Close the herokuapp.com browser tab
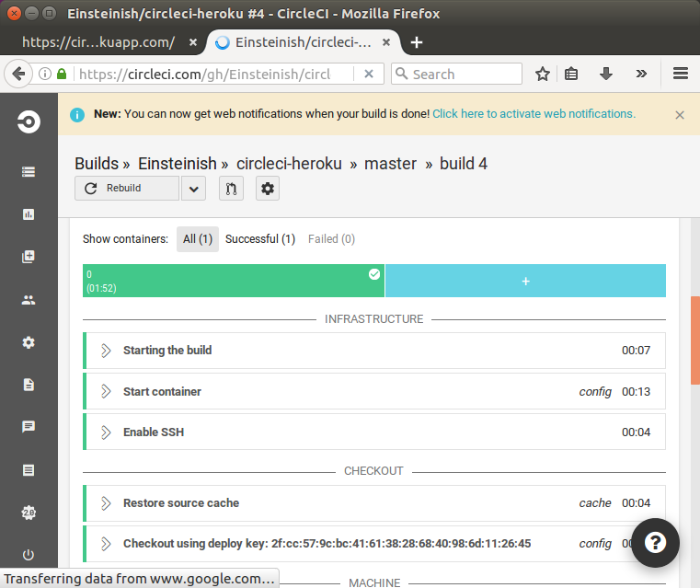Image resolution: width=700 pixels, height=588 pixels. [193, 42]
